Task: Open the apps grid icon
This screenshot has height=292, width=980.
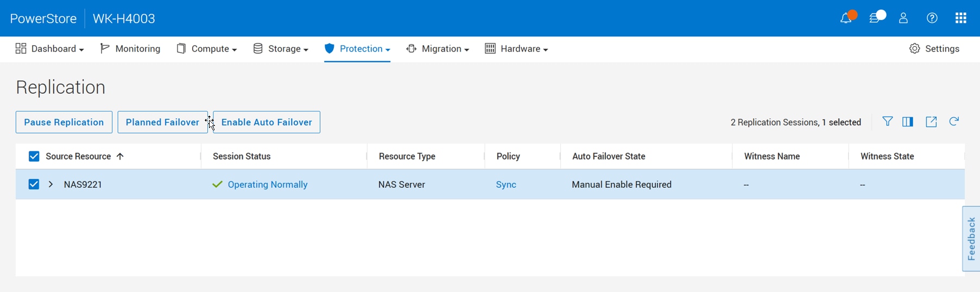Action: coord(961,18)
